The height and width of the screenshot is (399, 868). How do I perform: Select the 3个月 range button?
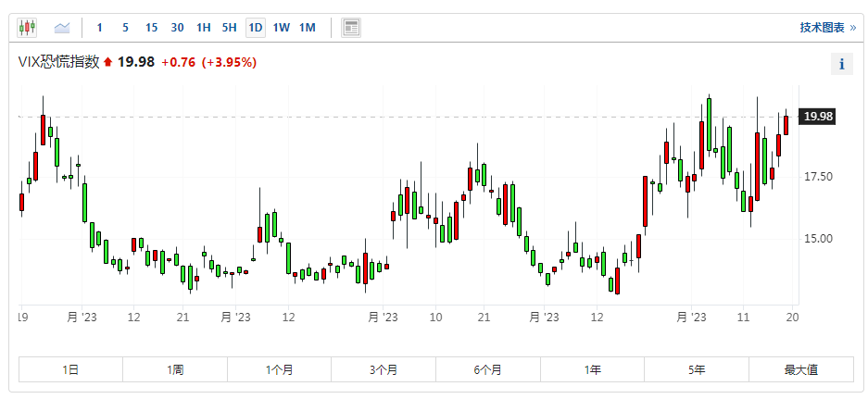tap(384, 369)
